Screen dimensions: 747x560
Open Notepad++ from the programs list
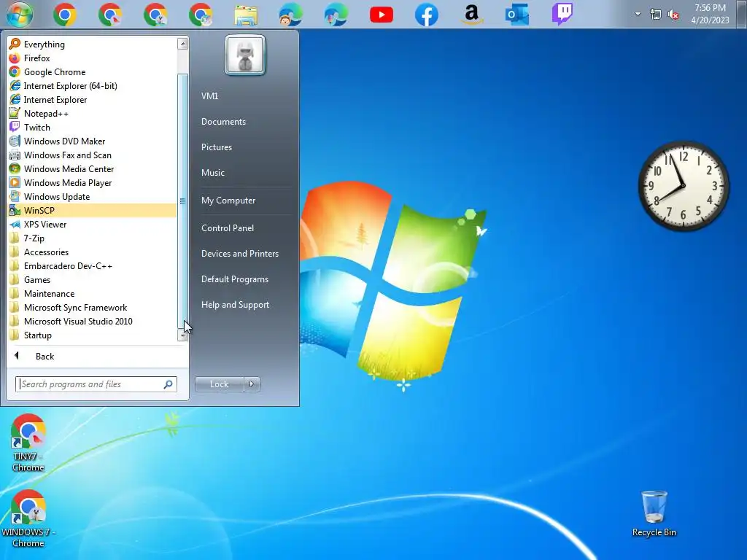(93, 113)
